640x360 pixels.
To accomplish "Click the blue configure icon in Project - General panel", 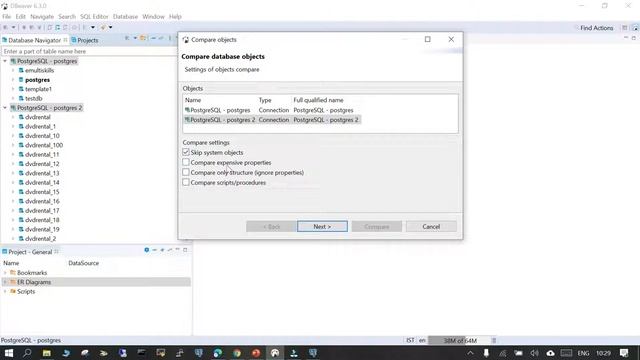I will tap(147, 250).
